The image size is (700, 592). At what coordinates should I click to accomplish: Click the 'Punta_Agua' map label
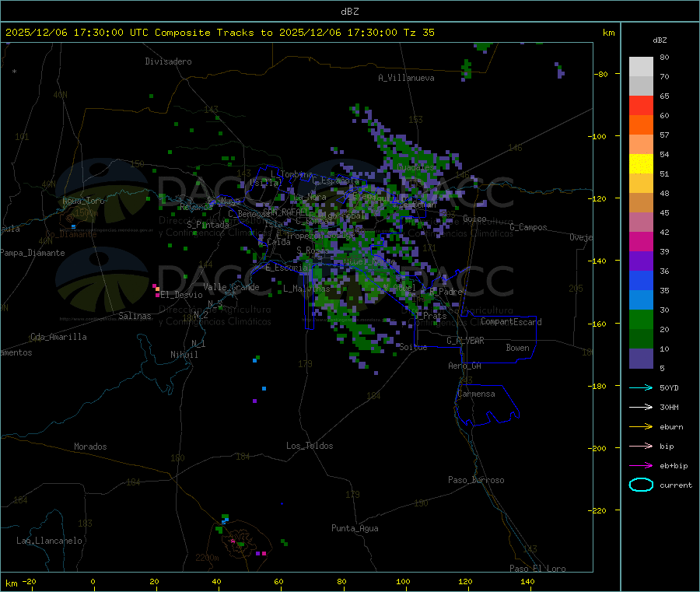pyautogui.click(x=355, y=528)
